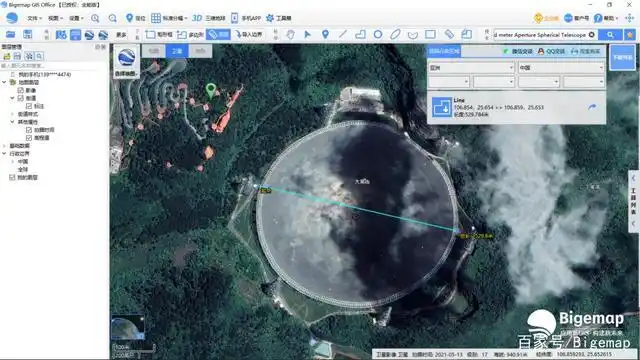
Task: Select the ellipse drawing tool
Action: (x=395, y=35)
